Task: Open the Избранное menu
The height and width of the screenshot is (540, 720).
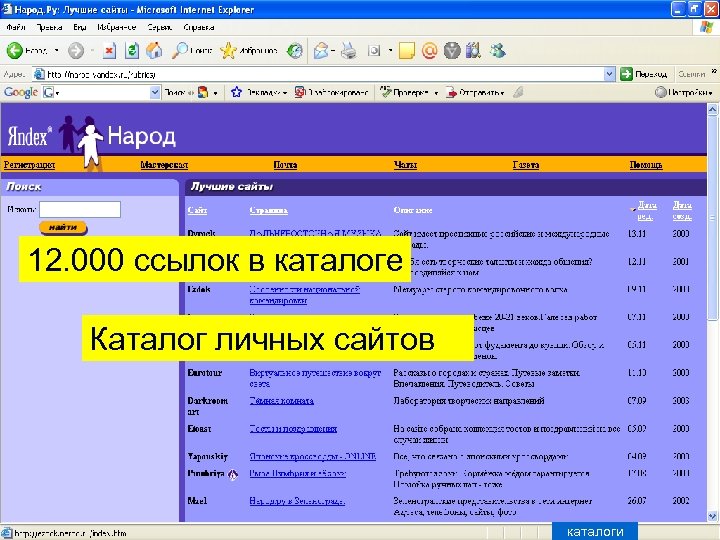Action: click(117, 27)
